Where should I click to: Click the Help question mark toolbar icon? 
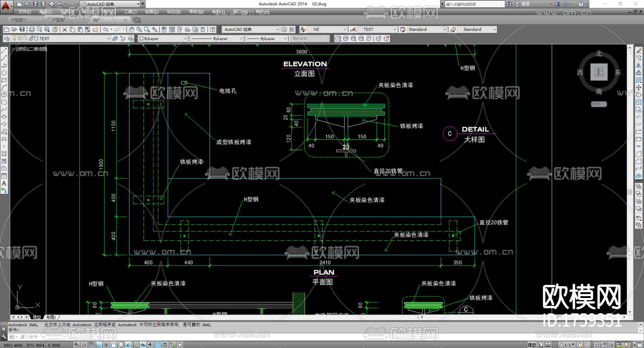tap(213, 29)
